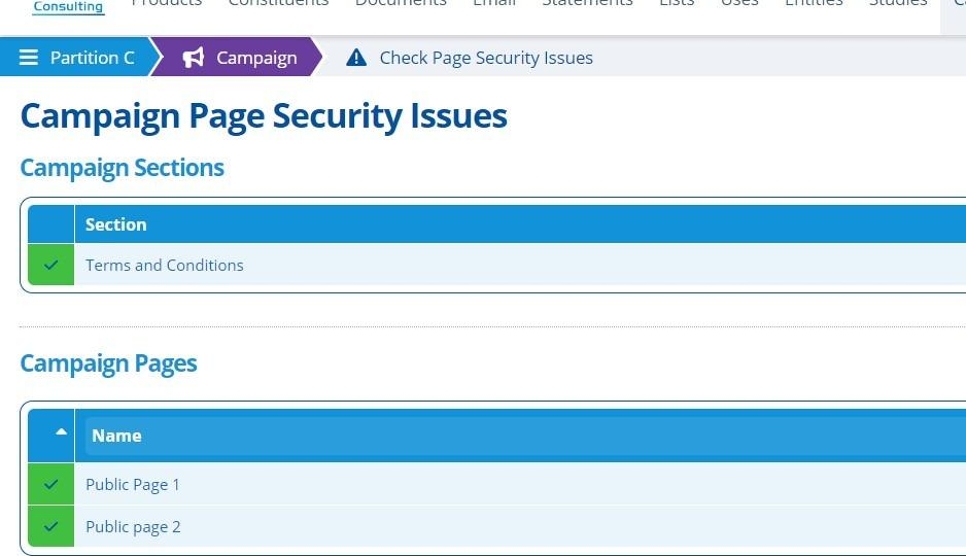Select the Public page 2 row
Viewport: 966px width, 556px height.
[x=133, y=527]
